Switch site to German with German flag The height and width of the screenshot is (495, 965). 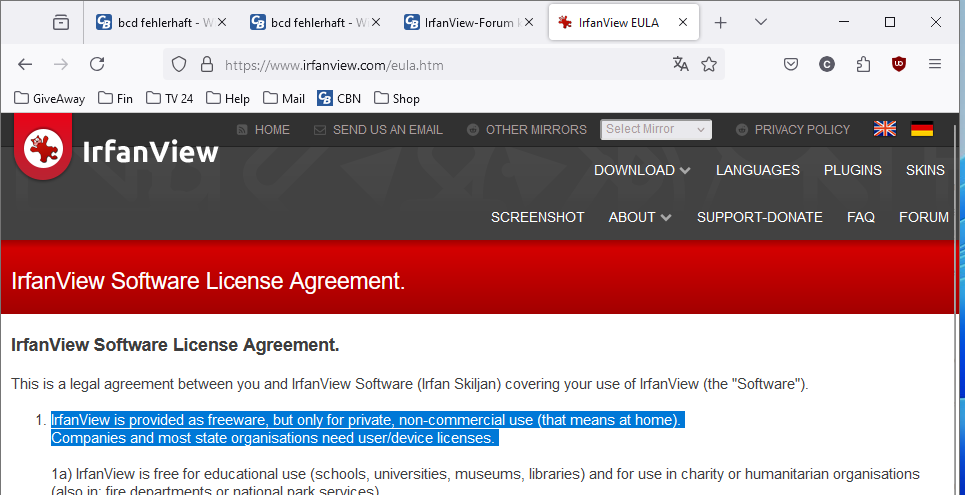(922, 129)
